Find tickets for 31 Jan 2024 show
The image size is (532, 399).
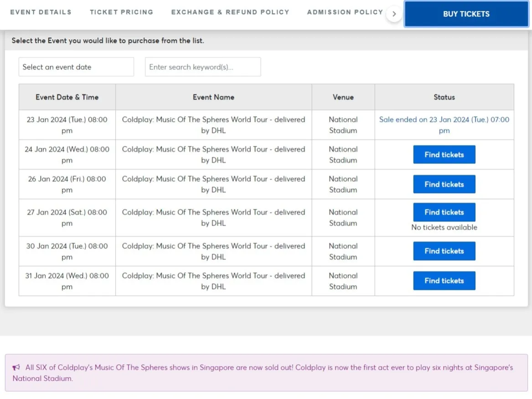[x=444, y=281]
